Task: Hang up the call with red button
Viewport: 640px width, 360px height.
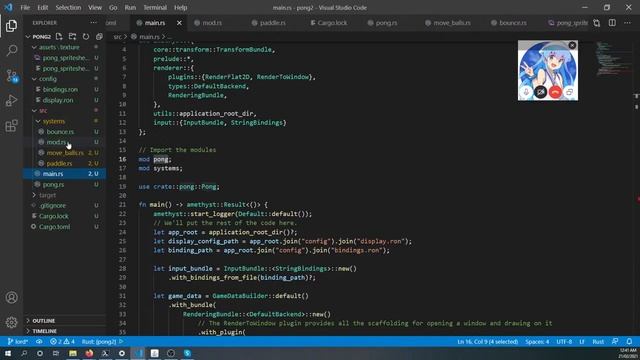Action: (x=555, y=92)
